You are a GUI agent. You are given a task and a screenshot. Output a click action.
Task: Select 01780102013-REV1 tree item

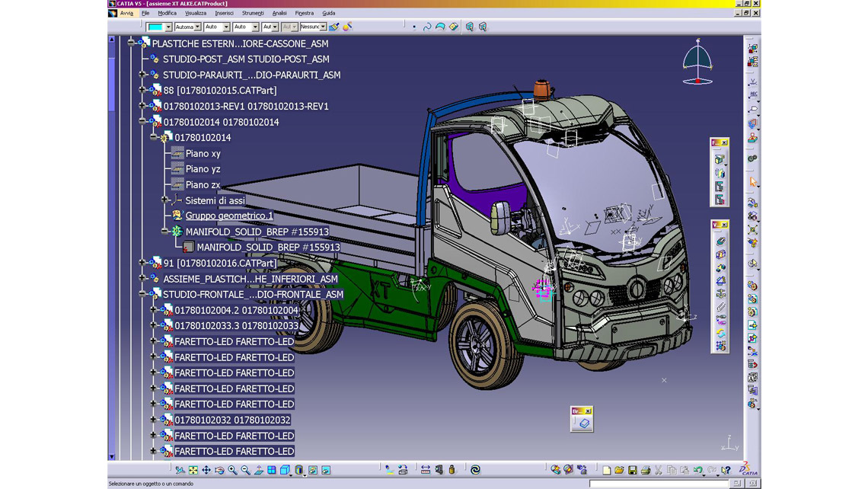click(x=246, y=107)
